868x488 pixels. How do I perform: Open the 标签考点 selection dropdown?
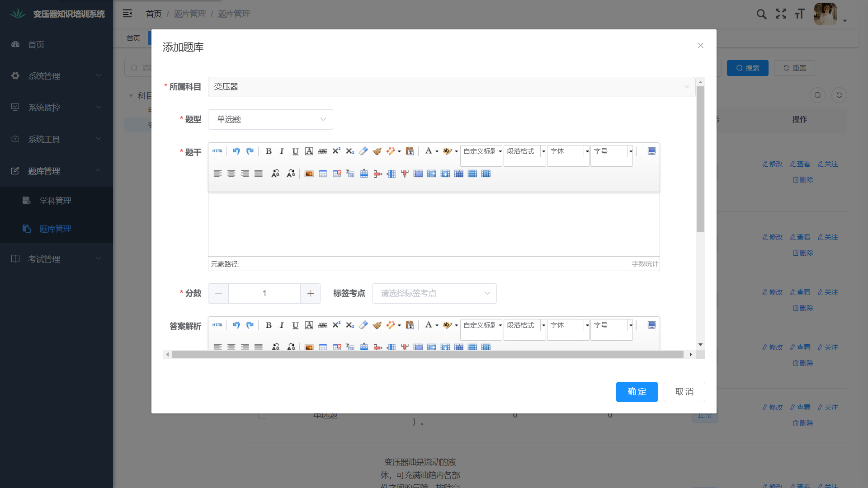[434, 293]
